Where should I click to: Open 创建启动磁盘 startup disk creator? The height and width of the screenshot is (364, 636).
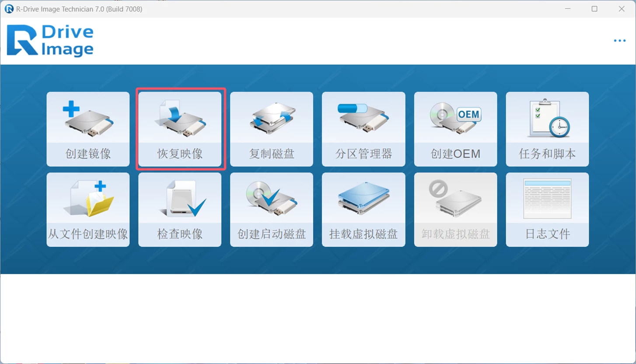tap(272, 210)
